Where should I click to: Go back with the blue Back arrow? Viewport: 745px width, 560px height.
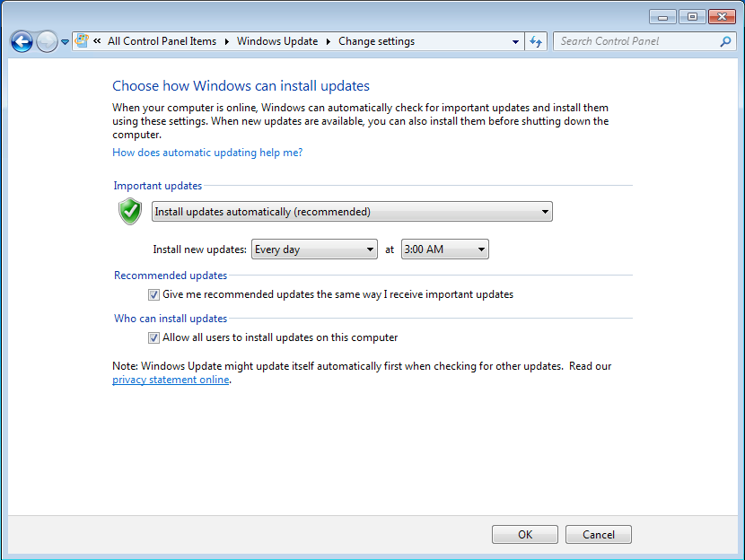(x=22, y=42)
